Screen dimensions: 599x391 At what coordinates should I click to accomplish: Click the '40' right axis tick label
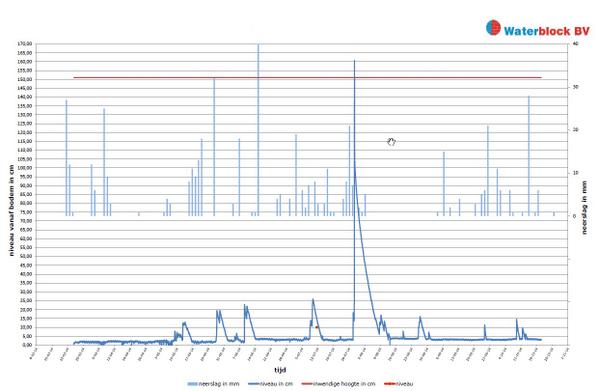[576, 44]
